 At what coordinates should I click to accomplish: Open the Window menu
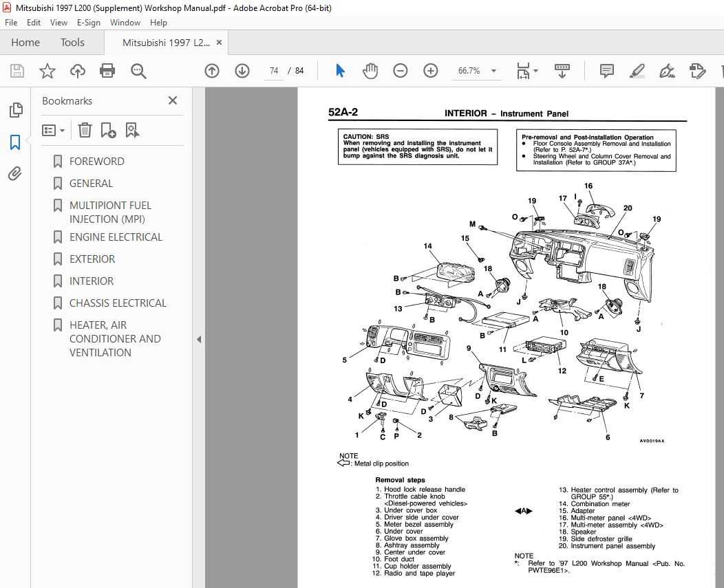[x=125, y=22]
